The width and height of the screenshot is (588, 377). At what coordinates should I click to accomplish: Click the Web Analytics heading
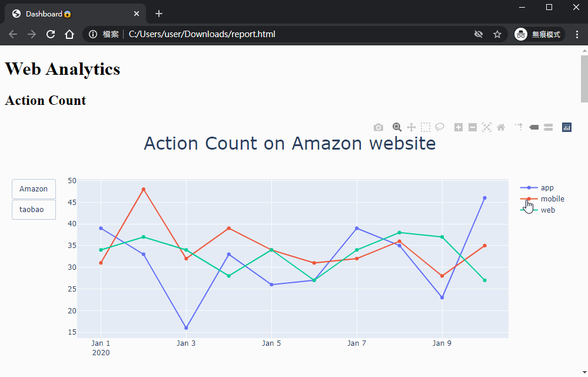click(62, 69)
